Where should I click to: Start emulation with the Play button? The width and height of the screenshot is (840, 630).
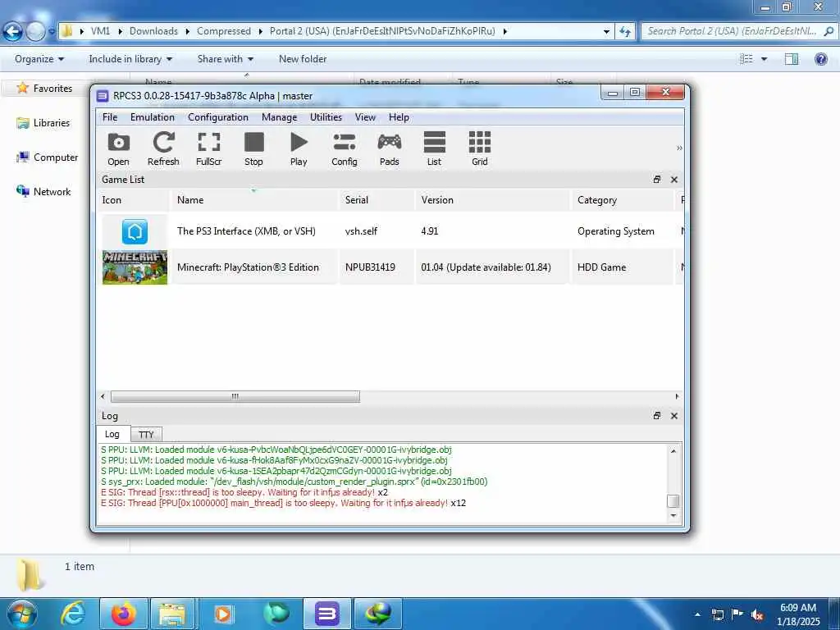click(x=299, y=149)
